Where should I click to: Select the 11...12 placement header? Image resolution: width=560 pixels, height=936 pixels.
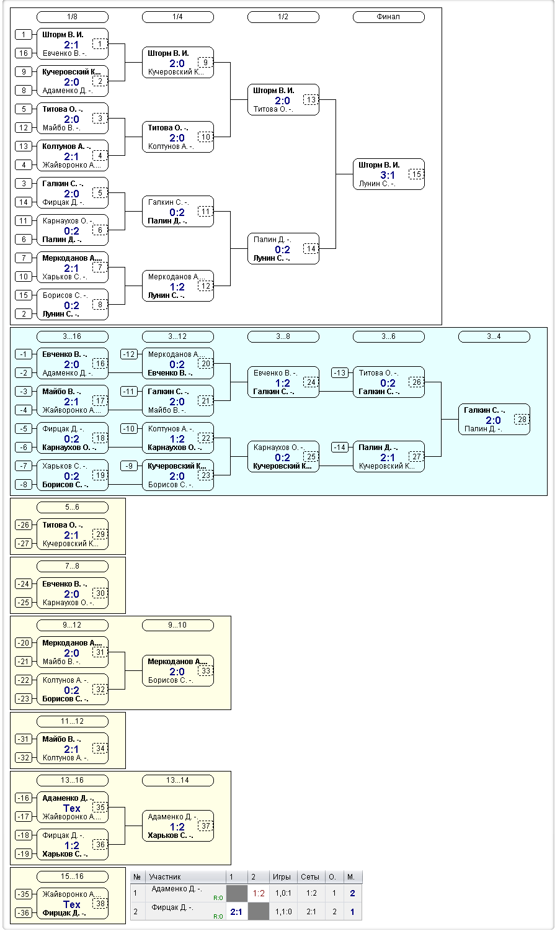[73, 721]
